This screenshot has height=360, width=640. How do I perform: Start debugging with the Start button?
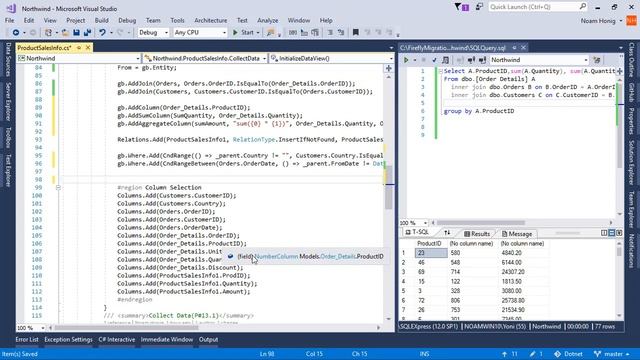pos(243,32)
